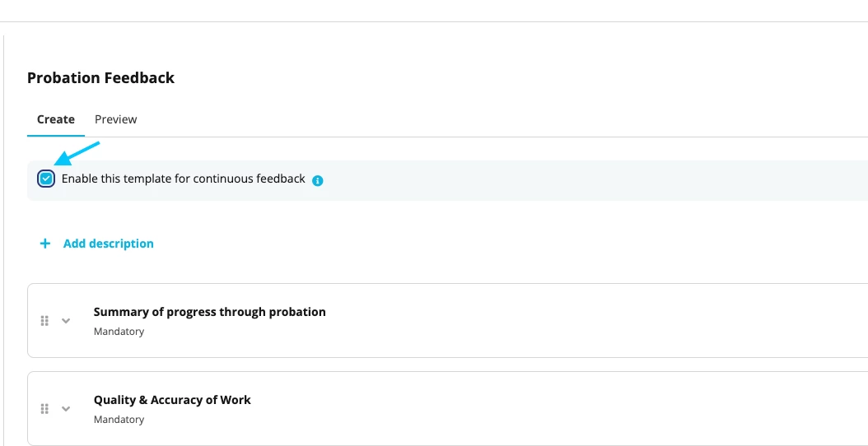
Task: Click Mandatory label under Quality & Accuracy
Action: pyautogui.click(x=119, y=420)
